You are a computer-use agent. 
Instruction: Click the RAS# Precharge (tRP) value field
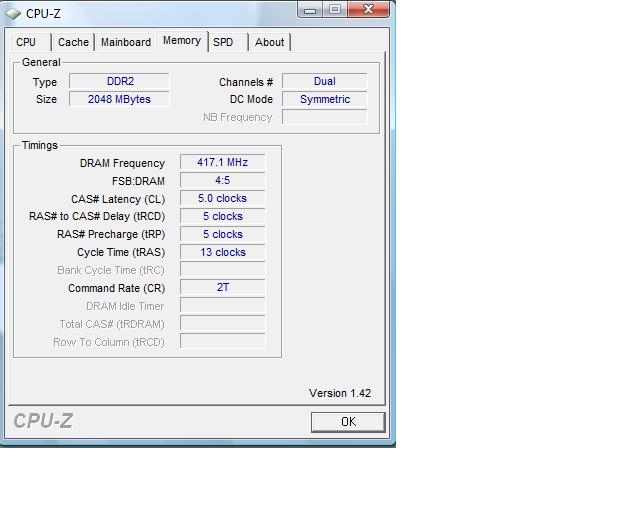tap(222, 234)
